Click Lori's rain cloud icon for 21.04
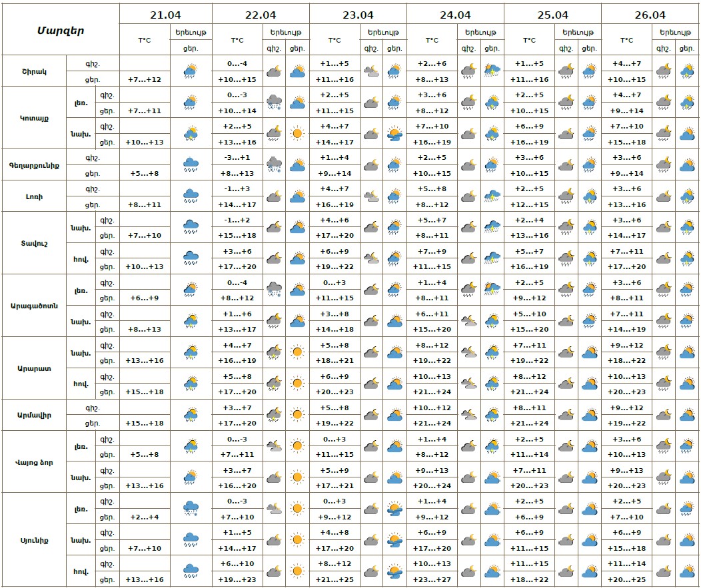 191,196
